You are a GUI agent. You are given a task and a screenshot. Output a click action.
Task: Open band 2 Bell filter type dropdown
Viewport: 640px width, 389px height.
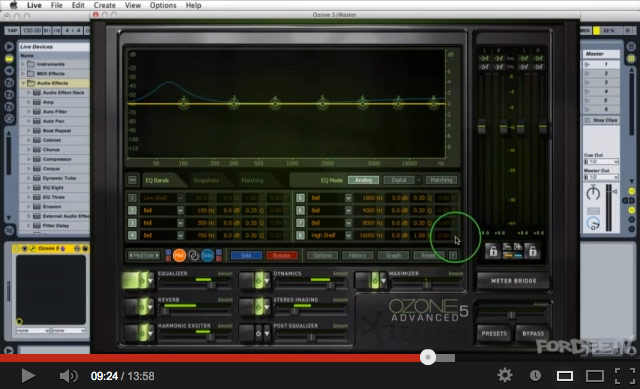[180, 211]
